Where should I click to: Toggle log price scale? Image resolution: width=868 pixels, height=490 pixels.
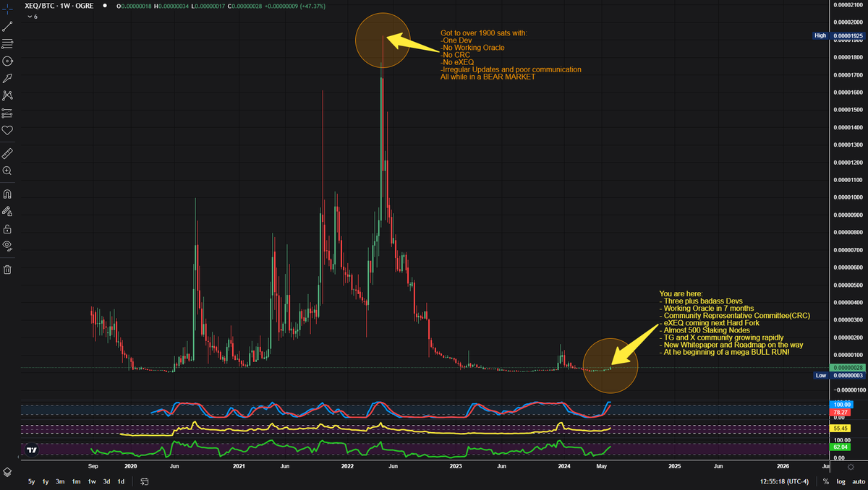[841, 481]
